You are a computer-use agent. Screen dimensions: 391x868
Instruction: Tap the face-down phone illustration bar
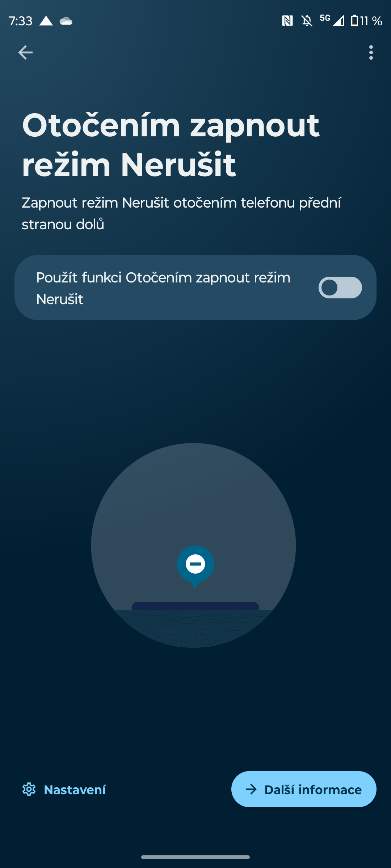point(195,606)
